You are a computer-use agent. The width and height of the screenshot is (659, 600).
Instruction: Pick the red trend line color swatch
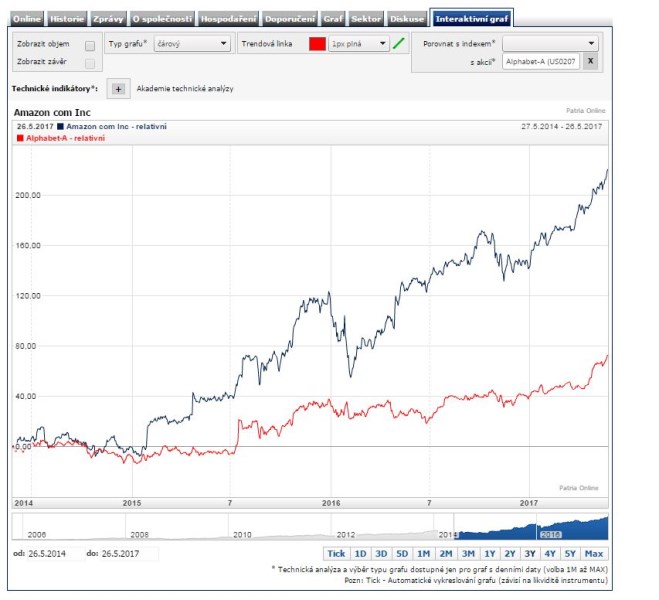(x=317, y=44)
